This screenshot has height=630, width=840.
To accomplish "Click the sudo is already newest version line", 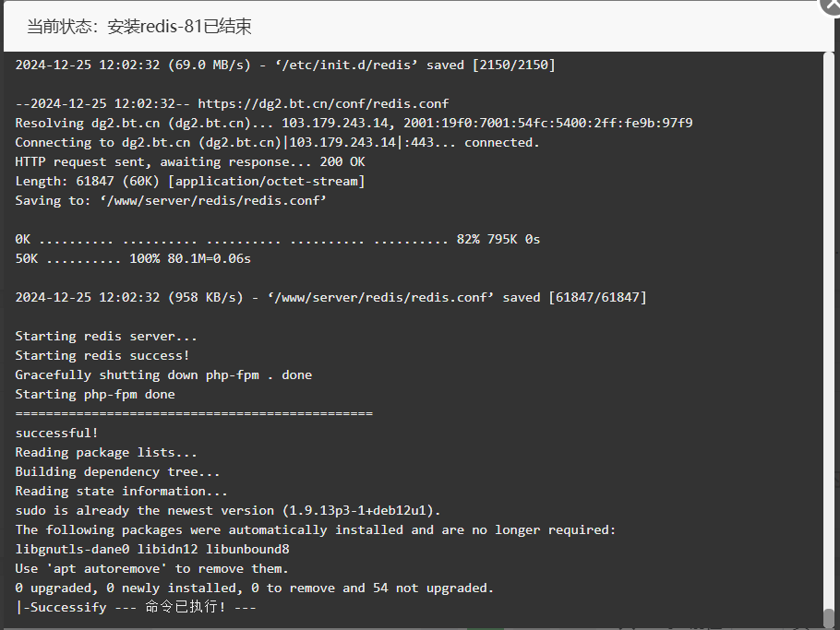I will tap(228, 511).
